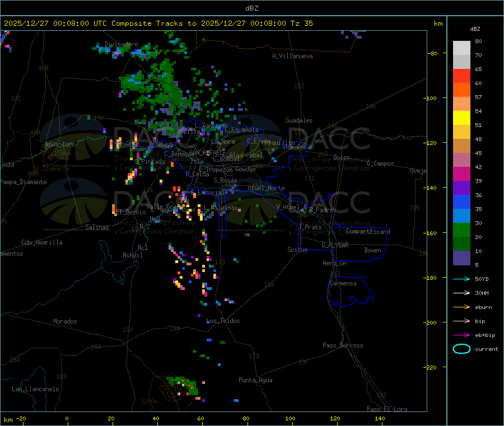Click the 'La_Nora' location label

223,142
